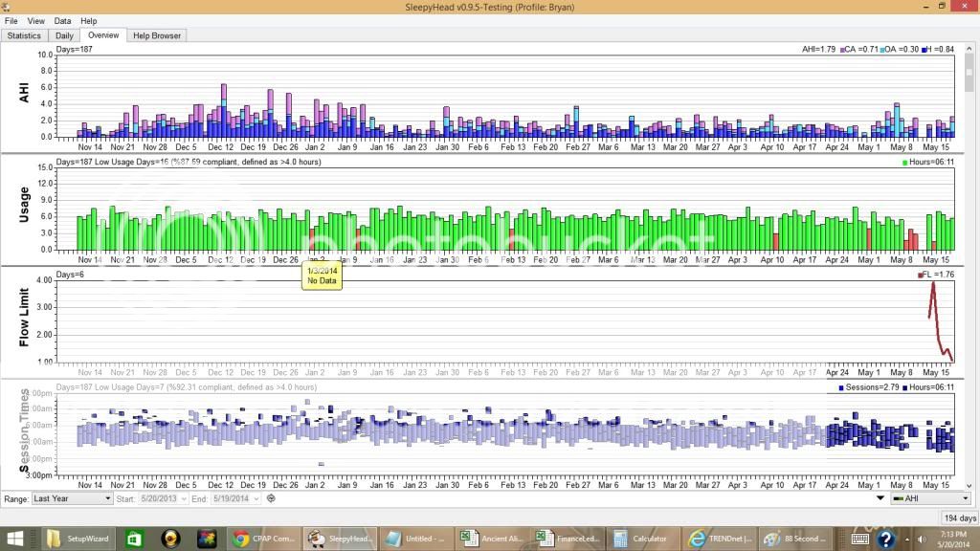Click the H legend color swatch
This screenshot has width=980, height=551.
924,50
